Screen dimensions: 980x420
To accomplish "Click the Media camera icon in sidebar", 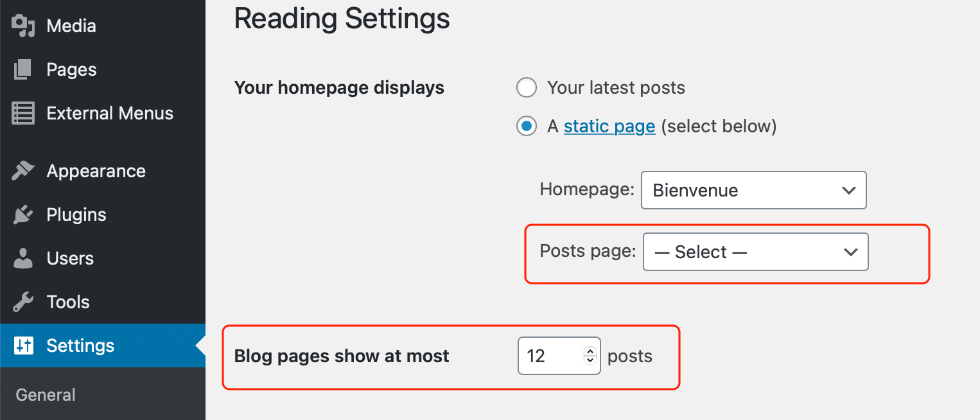I will click(23, 26).
